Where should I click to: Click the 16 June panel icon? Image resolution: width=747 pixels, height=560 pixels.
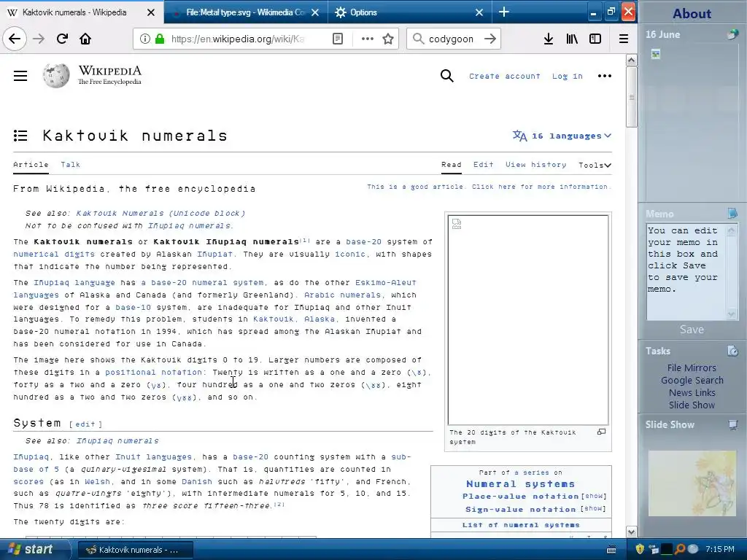click(x=732, y=34)
